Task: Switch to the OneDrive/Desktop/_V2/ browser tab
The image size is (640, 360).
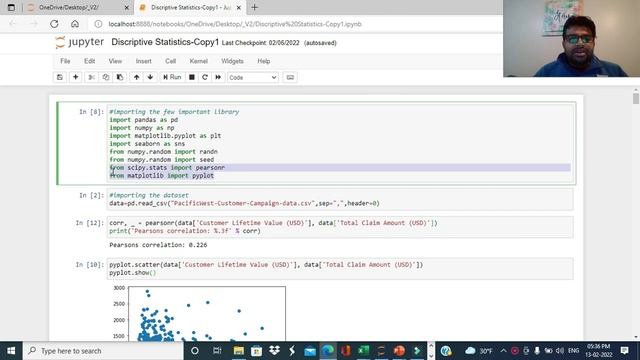Action: coord(77,7)
